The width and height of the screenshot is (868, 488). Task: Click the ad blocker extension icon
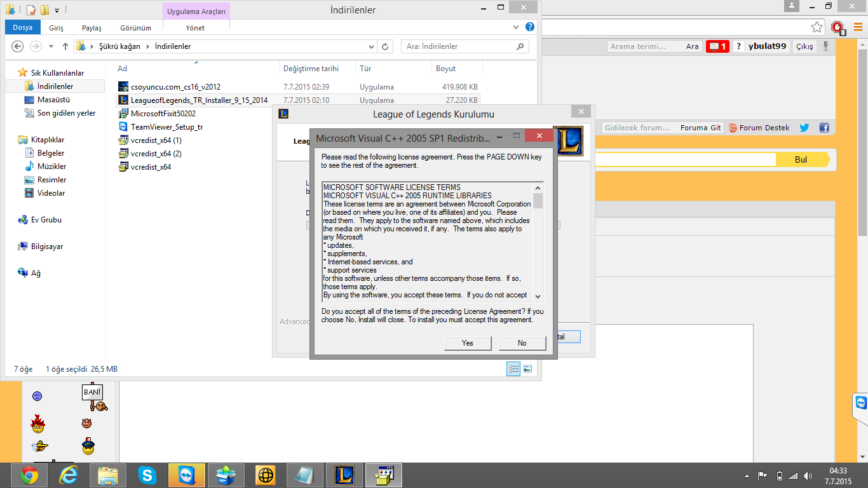point(837,27)
